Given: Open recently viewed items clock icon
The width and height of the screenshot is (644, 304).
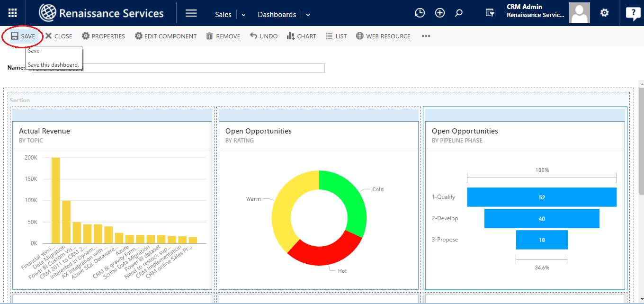Looking at the screenshot, I should (420, 13).
